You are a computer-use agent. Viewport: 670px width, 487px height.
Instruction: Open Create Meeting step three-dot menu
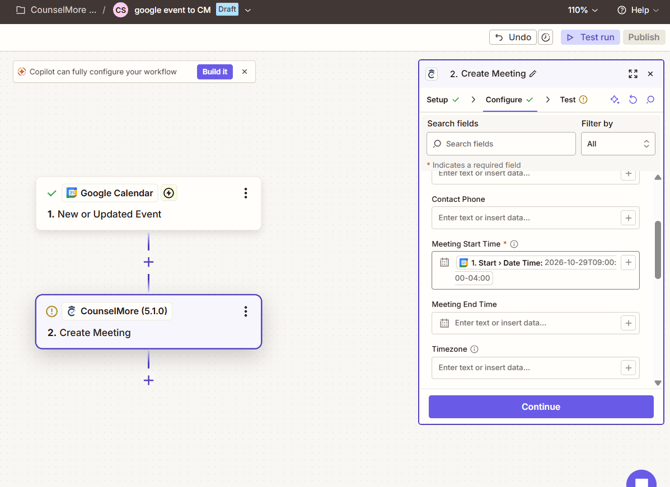[246, 311]
